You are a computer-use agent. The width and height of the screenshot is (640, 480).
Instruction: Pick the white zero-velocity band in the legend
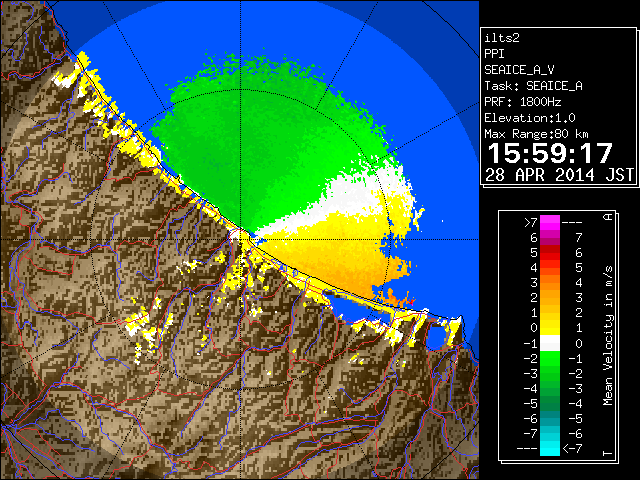click(x=550, y=343)
